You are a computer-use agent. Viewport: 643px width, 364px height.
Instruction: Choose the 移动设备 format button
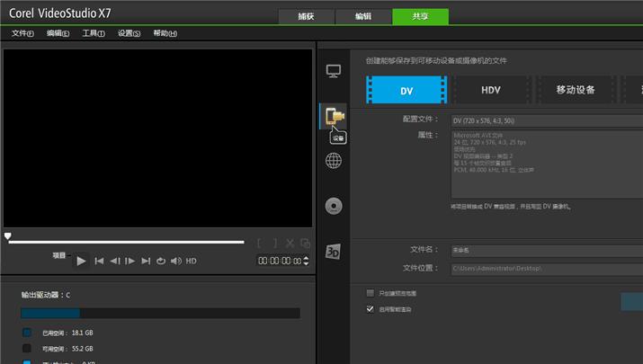click(576, 90)
